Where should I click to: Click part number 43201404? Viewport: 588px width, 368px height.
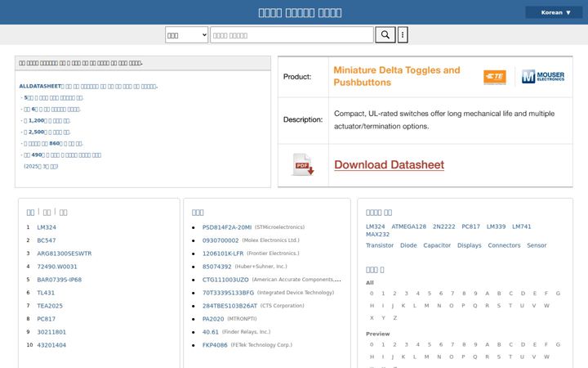point(51,345)
